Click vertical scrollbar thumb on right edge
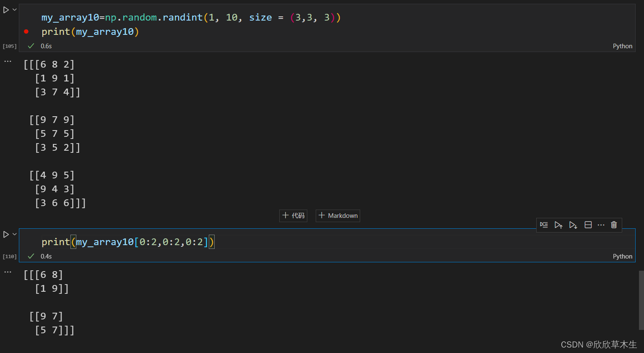This screenshot has width=644, height=353. click(x=641, y=300)
